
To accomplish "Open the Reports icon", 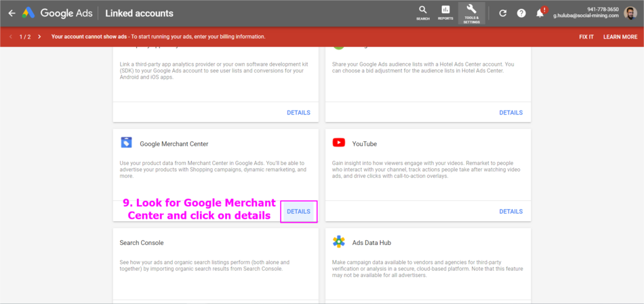I will coord(445,13).
